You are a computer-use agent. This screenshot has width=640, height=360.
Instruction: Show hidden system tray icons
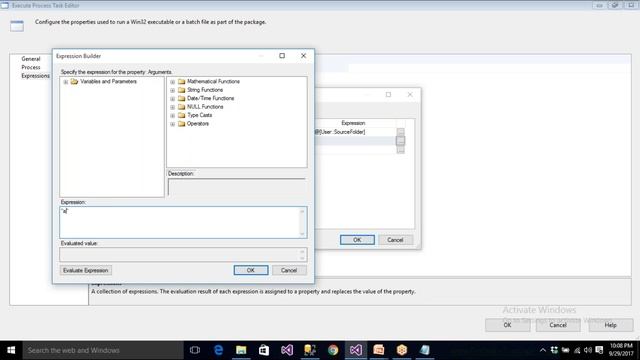542,350
